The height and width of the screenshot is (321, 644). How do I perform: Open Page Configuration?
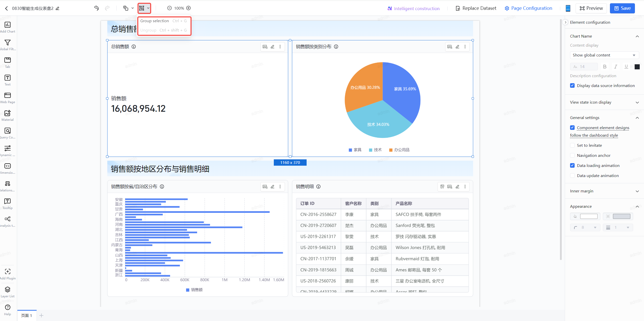coord(528,8)
